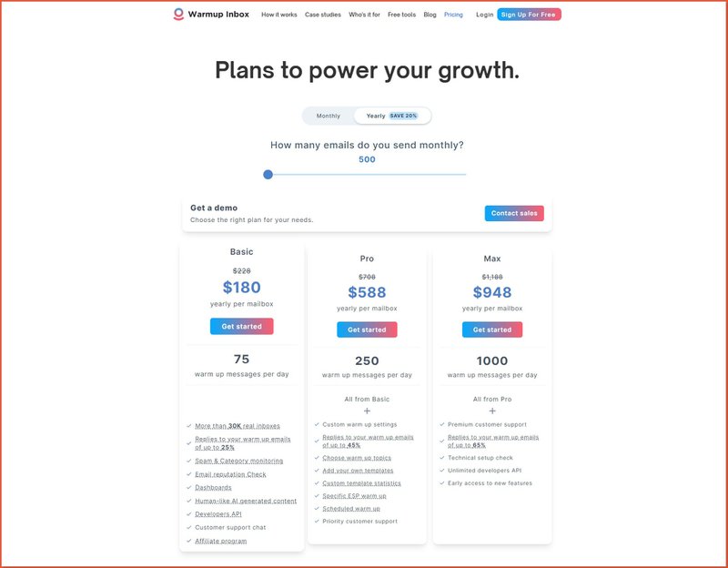
Task: Click the Login link
Action: point(485,15)
